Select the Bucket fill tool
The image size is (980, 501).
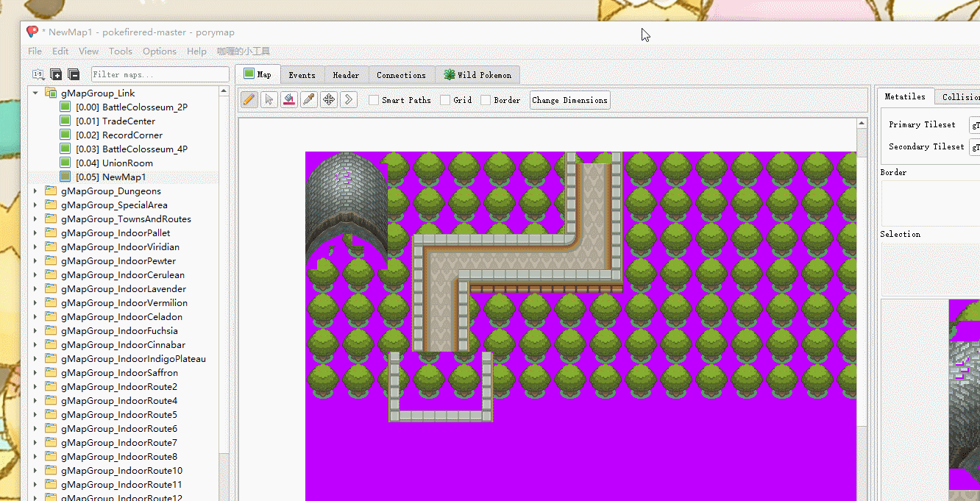pyautogui.click(x=289, y=99)
